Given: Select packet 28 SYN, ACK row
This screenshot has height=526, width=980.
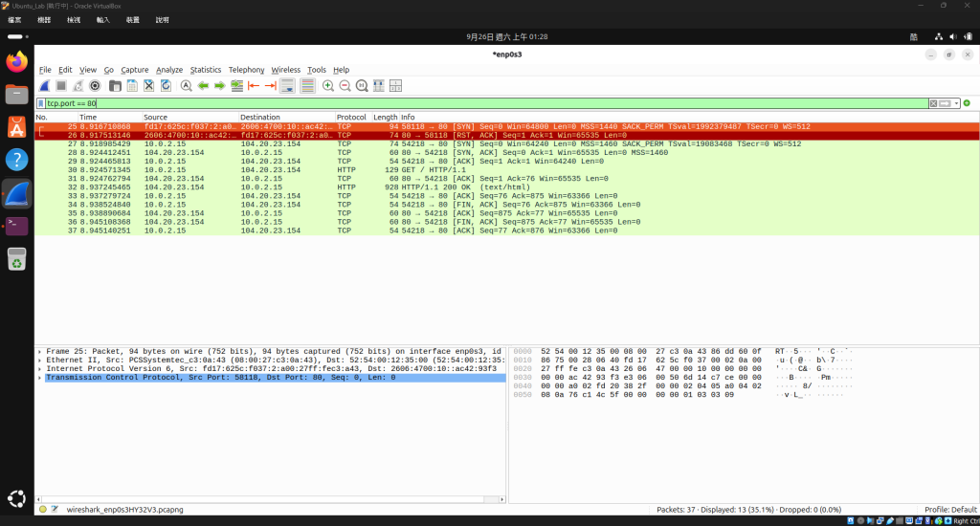Looking at the screenshot, I should (x=507, y=152).
